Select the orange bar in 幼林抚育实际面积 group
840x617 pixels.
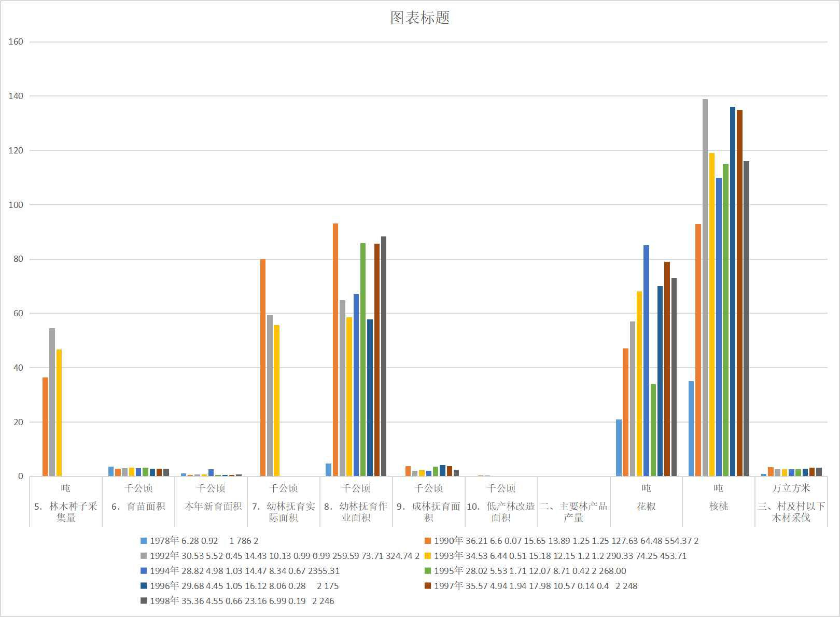click(263, 368)
